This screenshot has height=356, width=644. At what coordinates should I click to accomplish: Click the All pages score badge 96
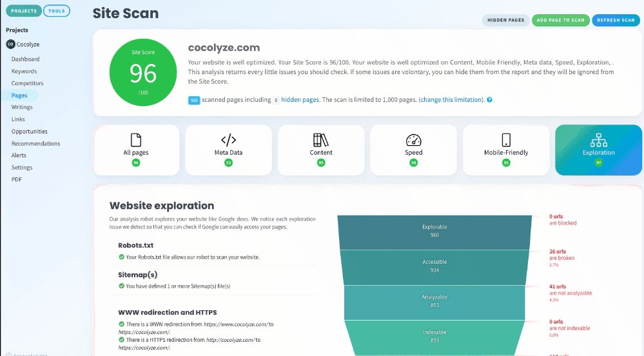tap(136, 163)
